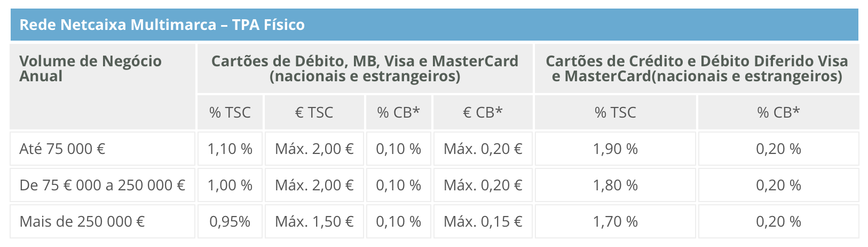Click the % TSC header under credit cards

coord(615,112)
